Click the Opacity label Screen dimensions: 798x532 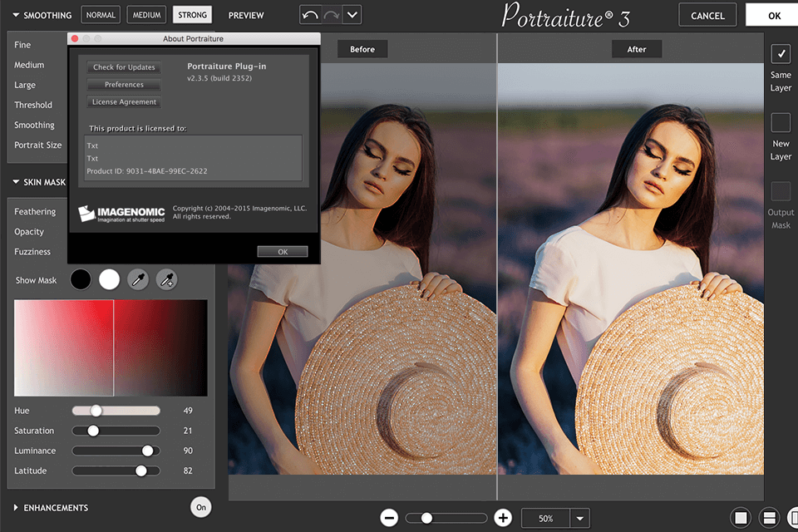click(29, 232)
